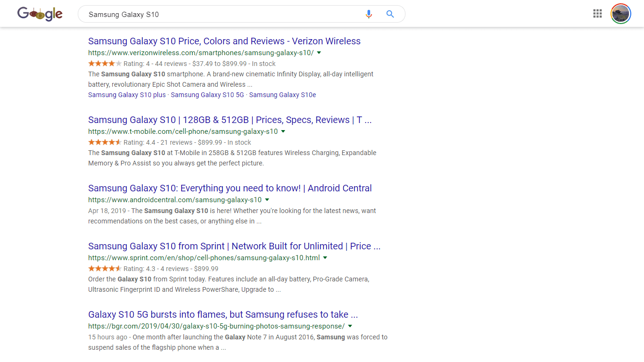Click the Verizon snippet about cinematic Infinity Display

[x=231, y=79]
